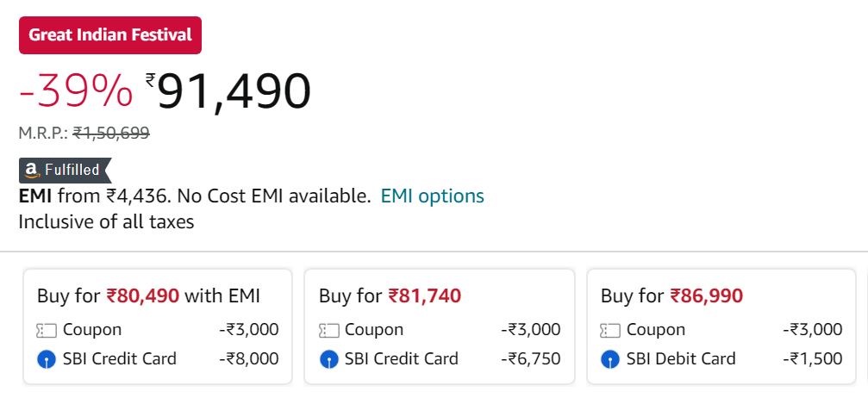The image size is (868, 398).
Task: Click coupon icon in ₹81,740 offer card
Action: 328,331
